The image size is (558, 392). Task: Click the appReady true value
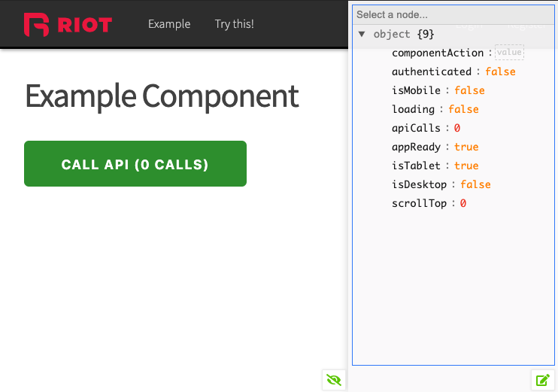pos(466,147)
